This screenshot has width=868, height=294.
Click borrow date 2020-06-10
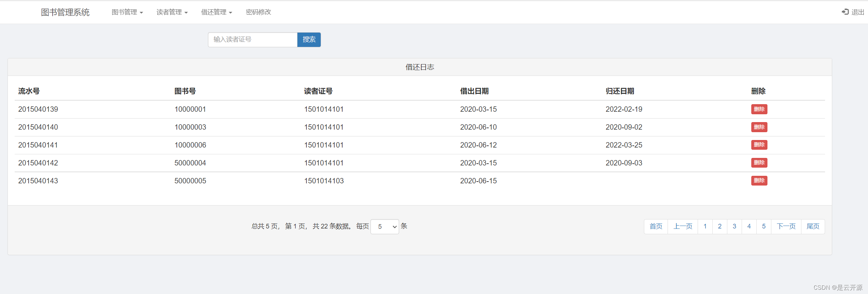pos(479,127)
